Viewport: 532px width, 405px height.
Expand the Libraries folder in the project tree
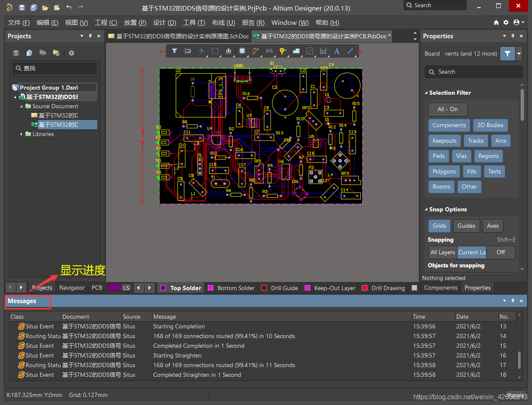[21, 134]
